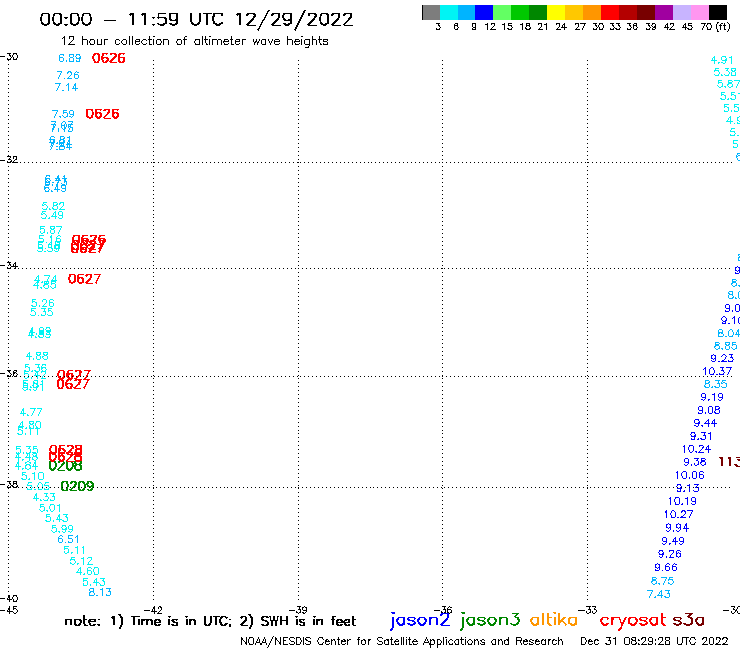This screenshot has width=740, height=650.
Task: Select the 'altika' satellite legend label
Action: 554,620
